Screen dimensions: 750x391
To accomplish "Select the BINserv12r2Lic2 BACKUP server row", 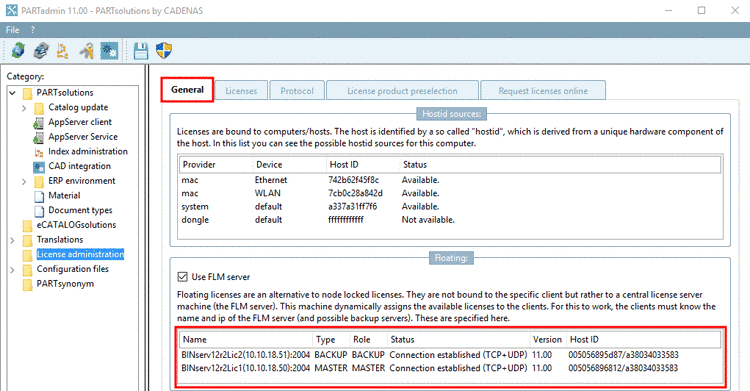I will click(x=450, y=355).
